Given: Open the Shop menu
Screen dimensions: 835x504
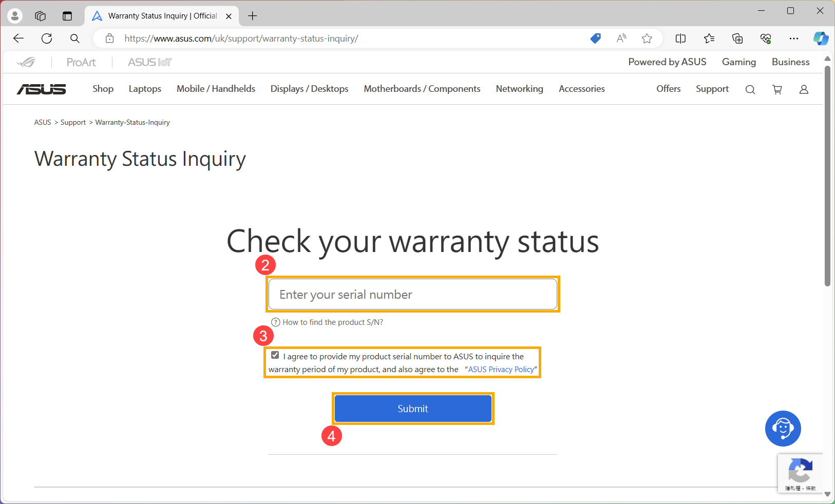Looking at the screenshot, I should 103,89.
